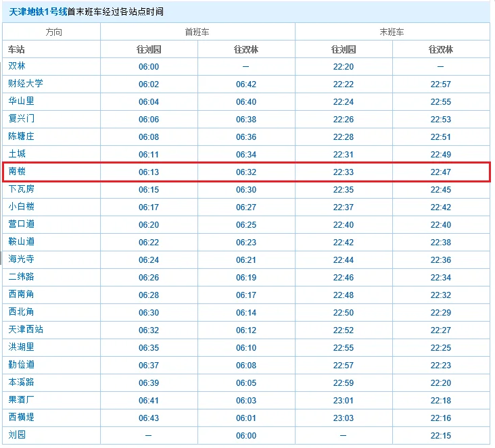495x448 pixels.
Task: Open the 小白楼 station link
Action: pos(21,207)
